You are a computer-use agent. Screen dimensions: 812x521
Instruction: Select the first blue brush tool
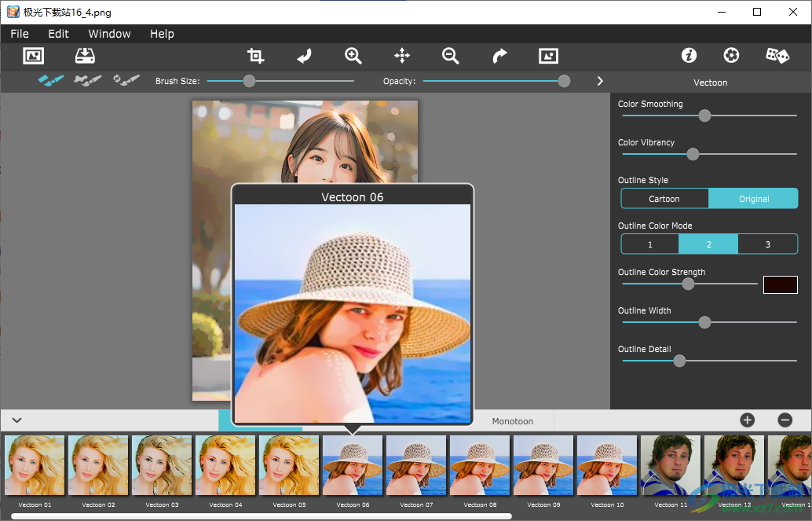51,80
